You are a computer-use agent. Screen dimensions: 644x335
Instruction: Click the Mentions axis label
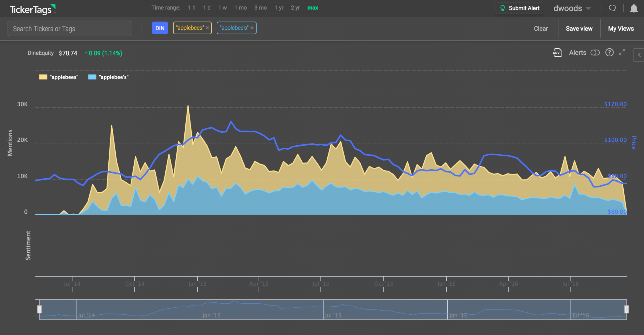[x=10, y=142]
